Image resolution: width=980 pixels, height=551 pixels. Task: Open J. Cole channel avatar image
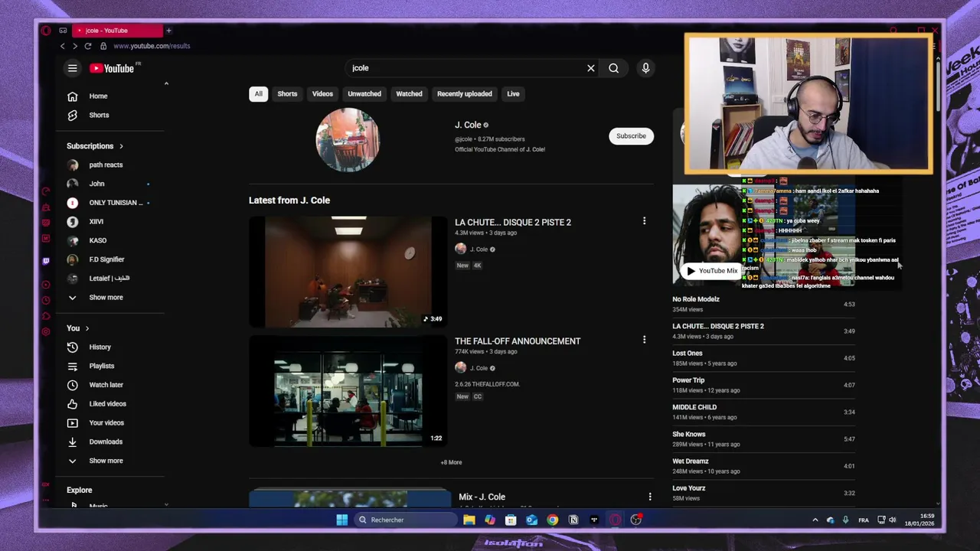click(348, 139)
